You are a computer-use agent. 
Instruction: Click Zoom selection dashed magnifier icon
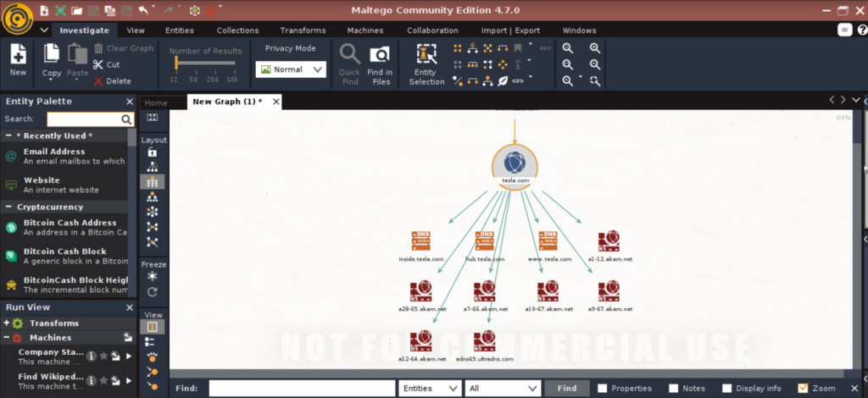point(595,81)
